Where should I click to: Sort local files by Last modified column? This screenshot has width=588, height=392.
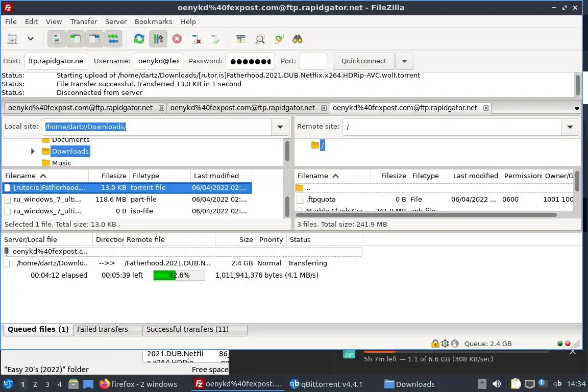coord(221,176)
